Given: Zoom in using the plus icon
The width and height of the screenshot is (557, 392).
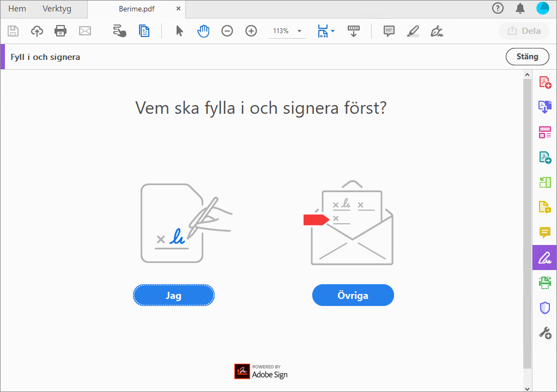Looking at the screenshot, I should tap(251, 31).
